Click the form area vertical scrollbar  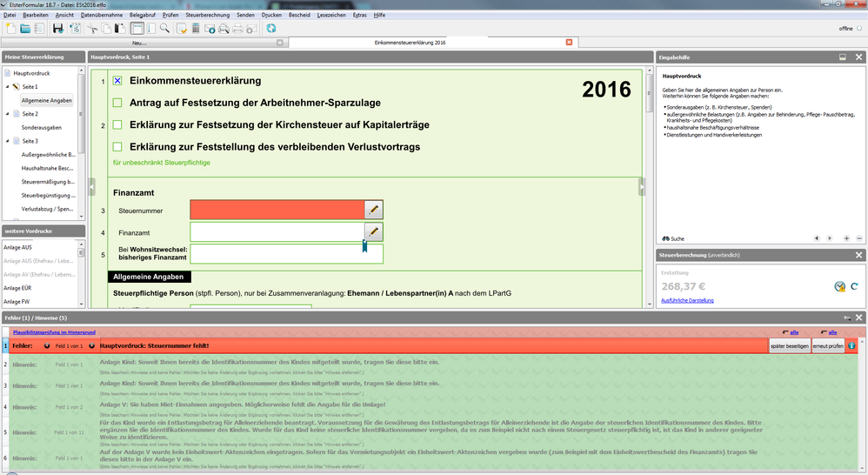[650, 186]
